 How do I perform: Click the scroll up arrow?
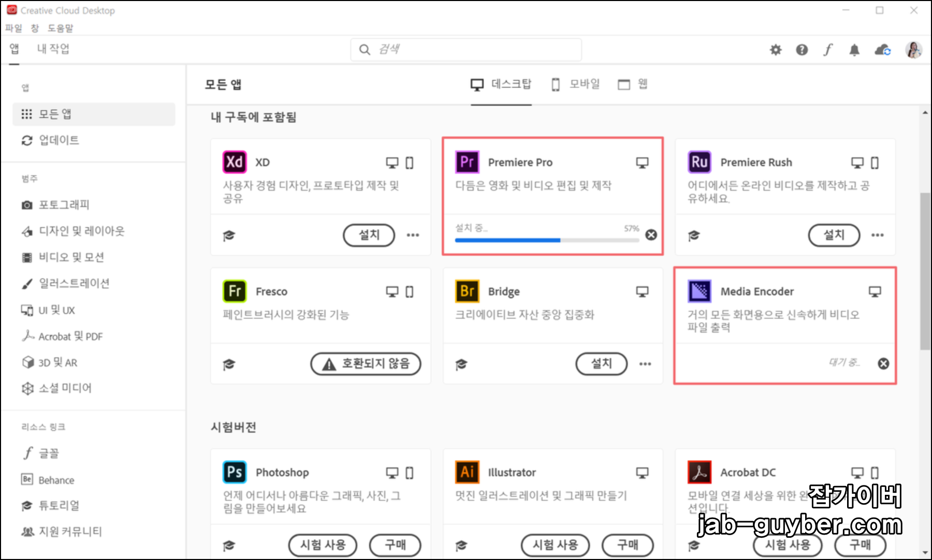(925, 112)
